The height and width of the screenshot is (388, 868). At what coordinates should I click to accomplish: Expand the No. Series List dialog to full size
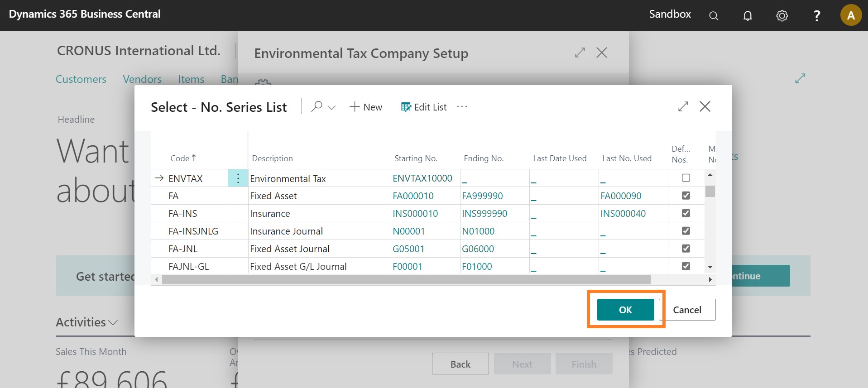click(x=683, y=107)
